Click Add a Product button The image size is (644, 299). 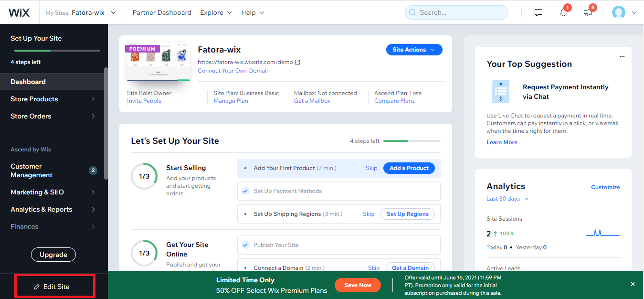(x=409, y=168)
